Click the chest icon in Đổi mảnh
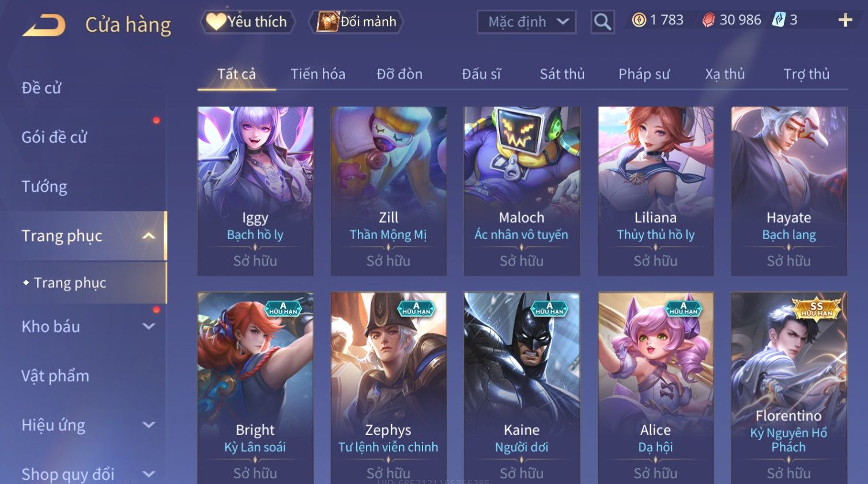Viewport: 868px width, 484px height. 327,22
